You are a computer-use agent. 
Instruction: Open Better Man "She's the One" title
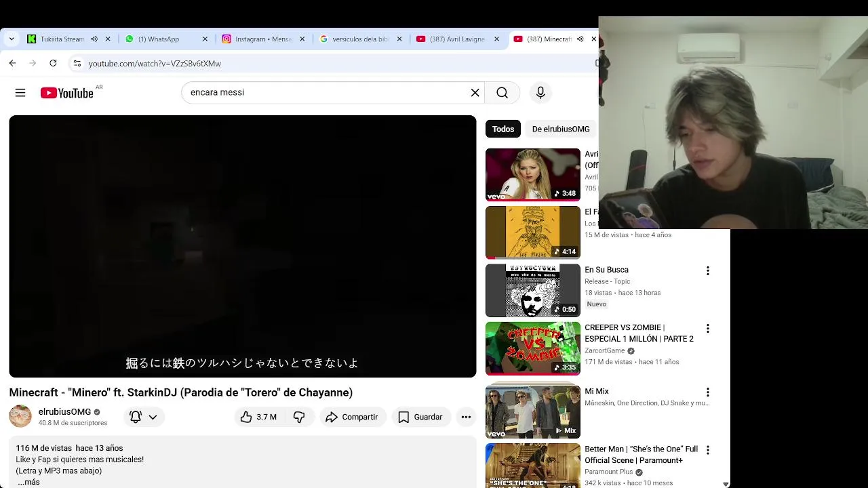tap(641, 455)
